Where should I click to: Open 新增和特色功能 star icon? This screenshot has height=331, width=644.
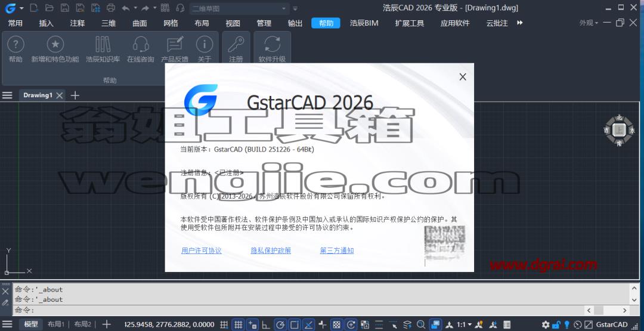coord(55,49)
